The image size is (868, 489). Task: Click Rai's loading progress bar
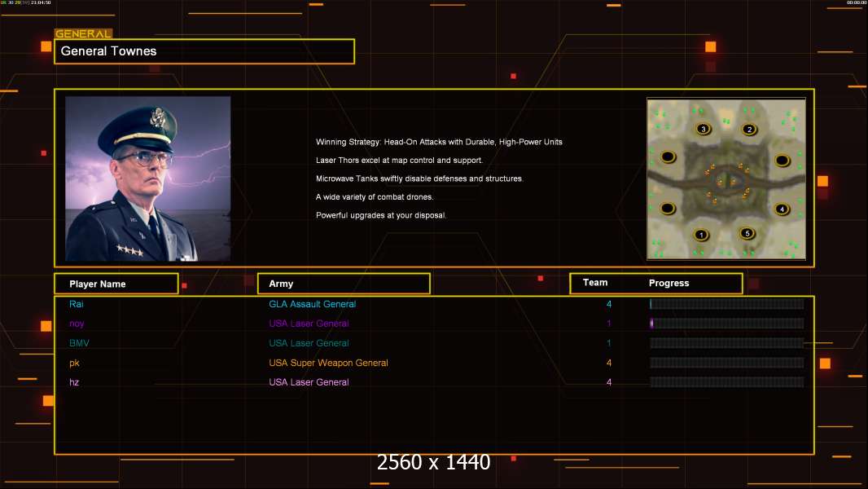pyautogui.click(x=726, y=303)
